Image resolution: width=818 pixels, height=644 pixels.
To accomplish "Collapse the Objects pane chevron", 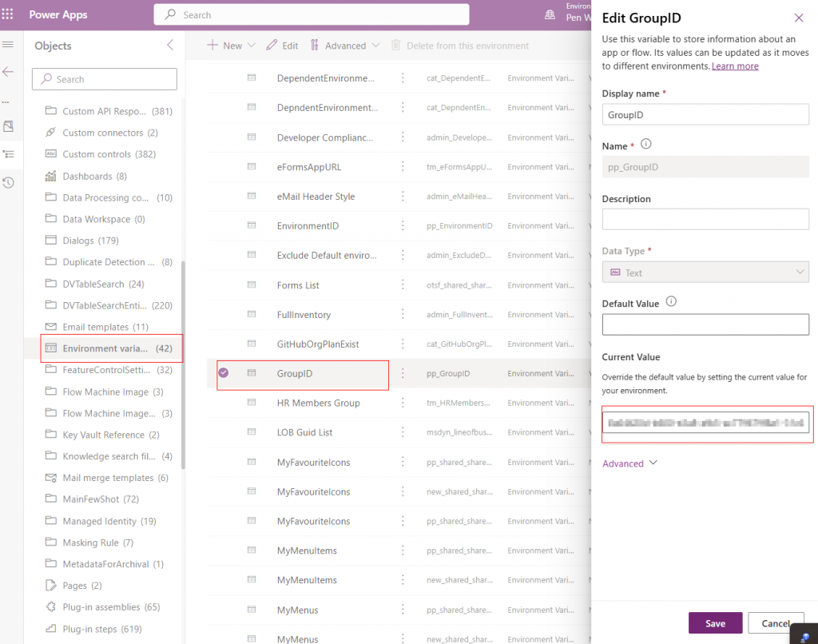I will pyautogui.click(x=170, y=46).
